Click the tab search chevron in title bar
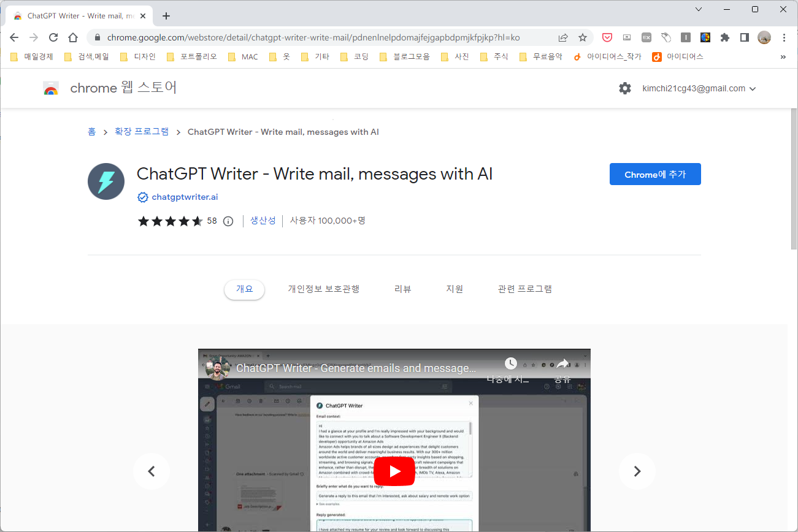 coord(699,9)
